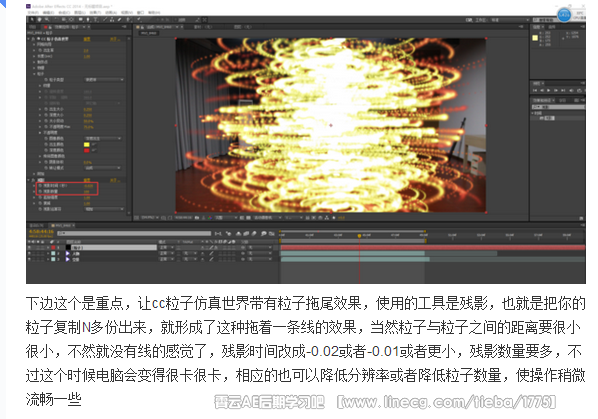Screen dimensions: 598x419
Task: Click 重置 reset link of CC粒子仿真世界
Action: (87, 39)
